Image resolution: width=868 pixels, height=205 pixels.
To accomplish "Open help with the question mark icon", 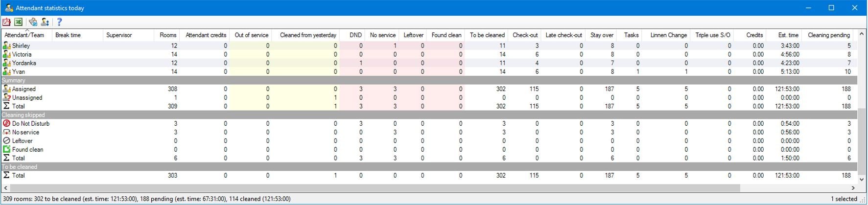I will coord(59,22).
